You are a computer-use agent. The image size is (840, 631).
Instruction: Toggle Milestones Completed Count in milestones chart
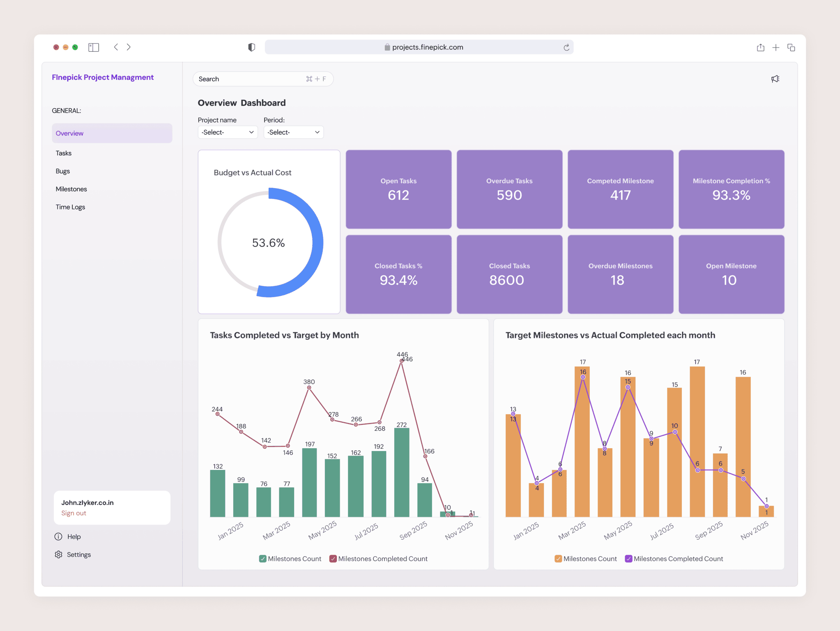click(628, 559)
